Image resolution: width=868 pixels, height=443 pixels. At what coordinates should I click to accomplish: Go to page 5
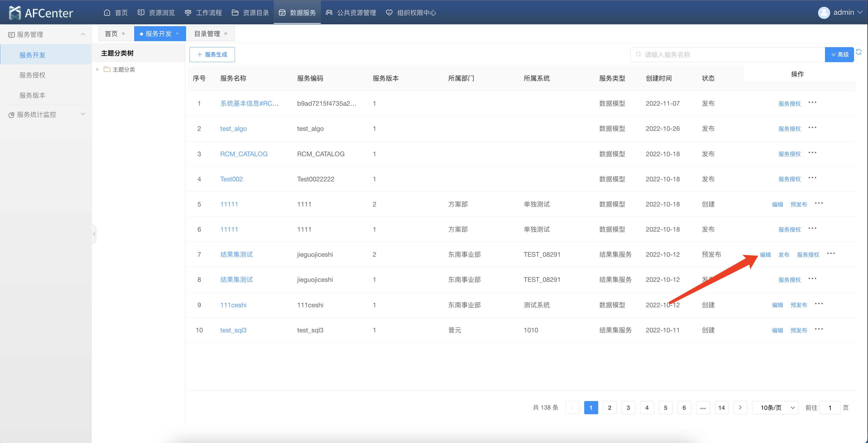coord(665,407)
